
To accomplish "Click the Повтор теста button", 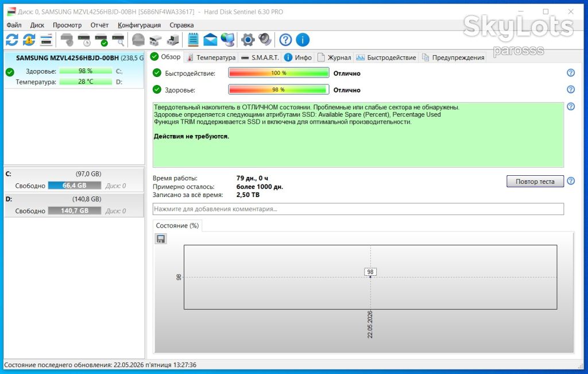I will click(535, 181).
